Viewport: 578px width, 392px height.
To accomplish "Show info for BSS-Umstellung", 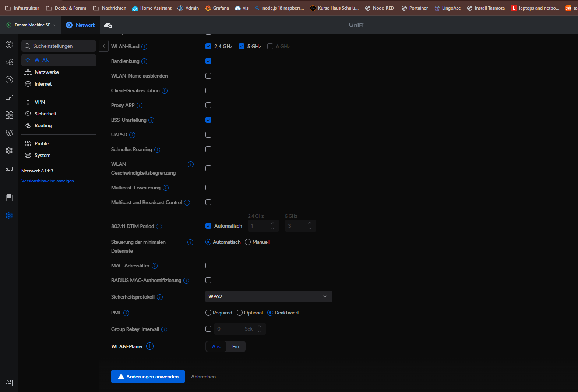I will point(151,120).
